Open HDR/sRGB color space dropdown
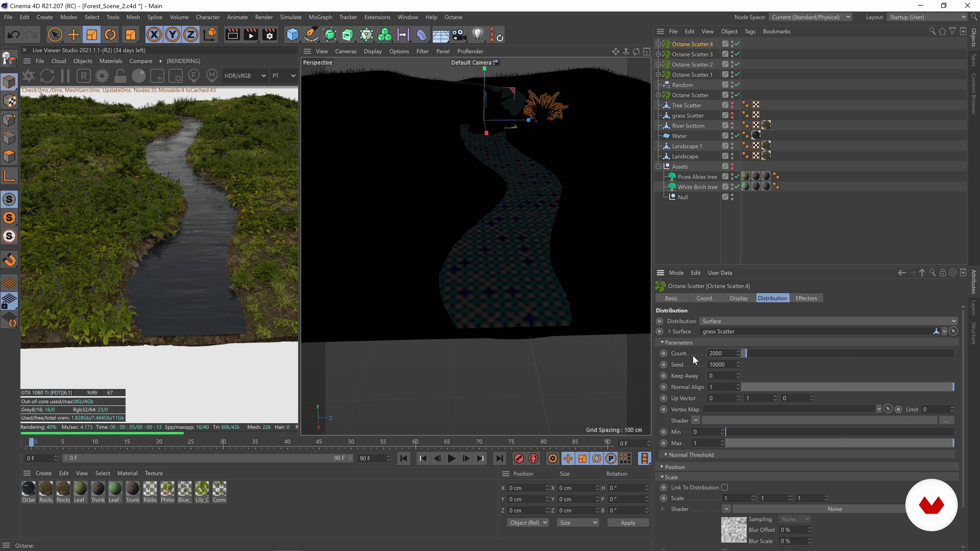 pyautogui.click(x=245, y=76)
